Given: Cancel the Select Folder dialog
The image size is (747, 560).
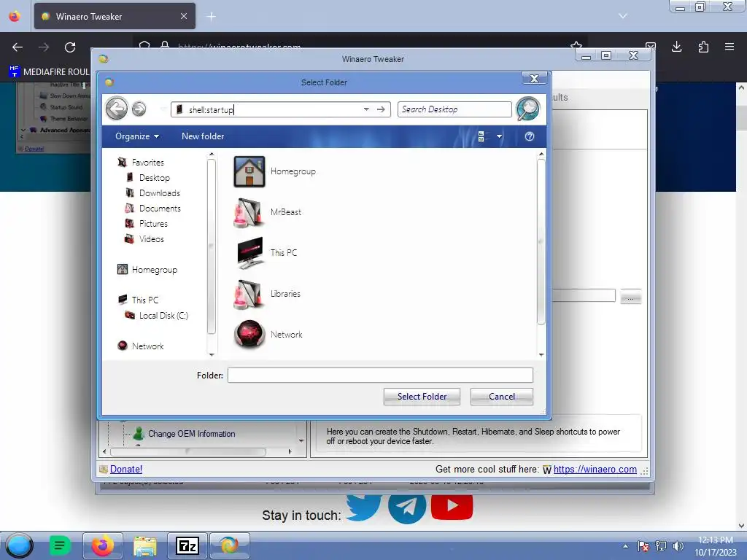Looking at the screenshot, I should coord(502,396).
